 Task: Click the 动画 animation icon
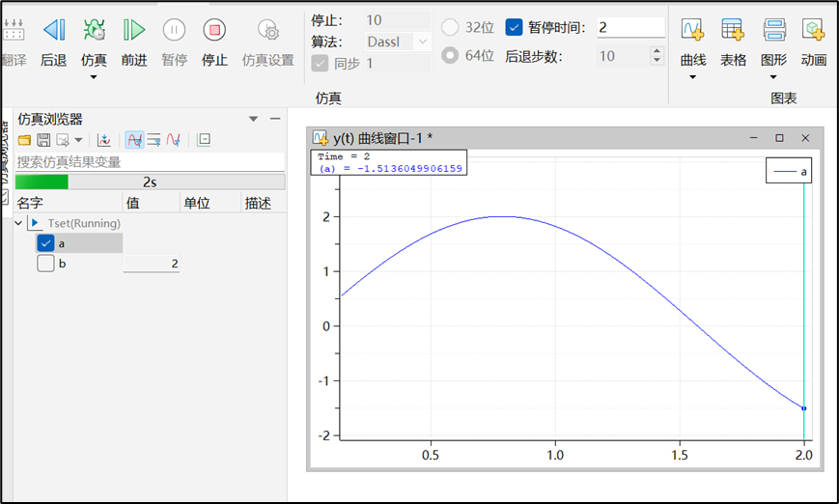813,30
